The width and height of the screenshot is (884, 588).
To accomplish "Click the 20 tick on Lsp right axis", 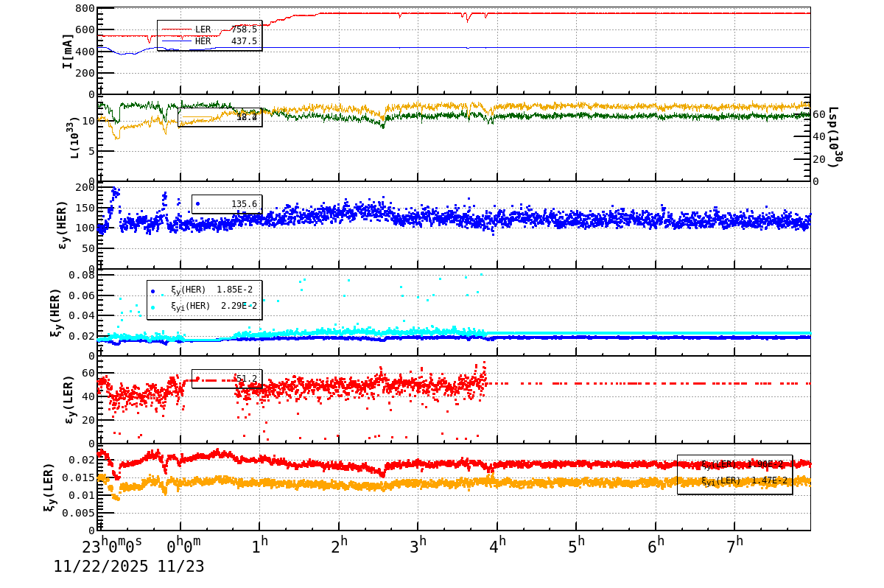I will click(819, 159).
